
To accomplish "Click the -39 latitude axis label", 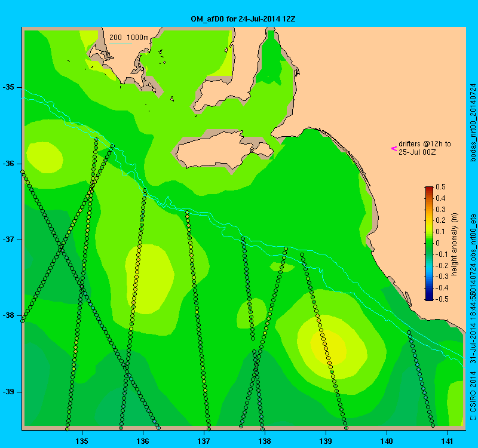I will point(8,392).
